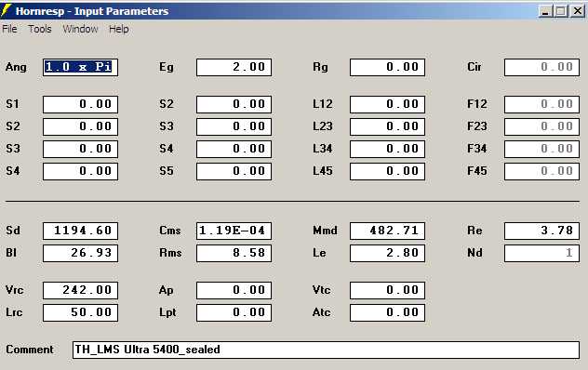The image size is (588, 370).
Task: Click the S2 field in the L12 row
Action: point(234,105)
